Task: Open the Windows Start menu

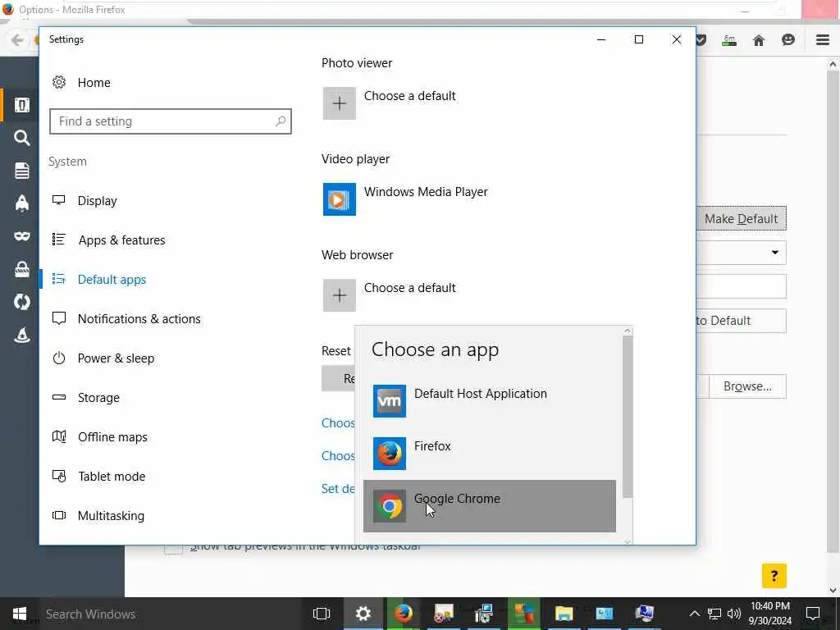Action: 20,614
